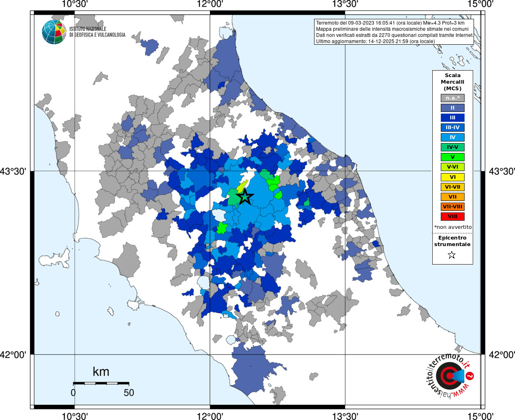This screenshot has width=515, height=420.
Task: Click the right 42°00' latitude label
Action: pyautogui.click(x=502, y=354)
